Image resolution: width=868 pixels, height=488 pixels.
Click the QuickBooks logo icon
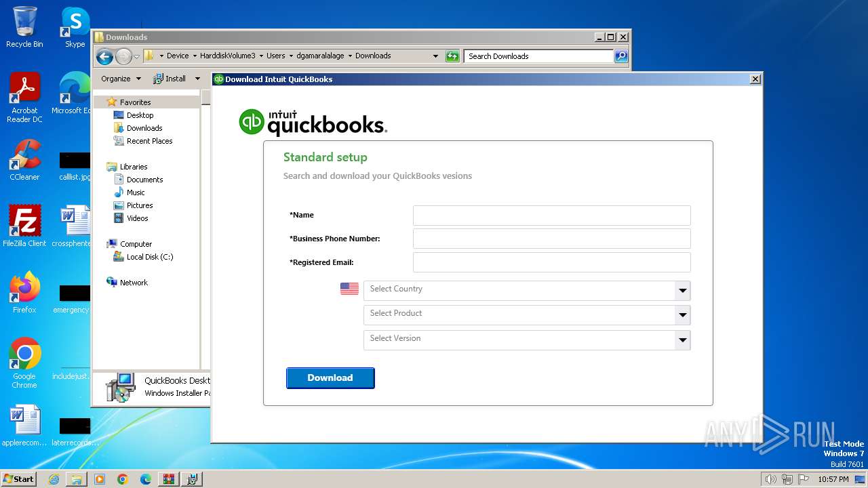[x=252, y=122]
